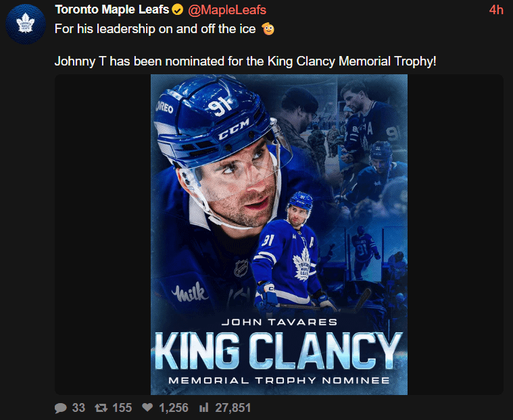The width and height of the screenshot is (513, 420).
Task: Click the reply speech bubble icon
Action: pos(60,408)
